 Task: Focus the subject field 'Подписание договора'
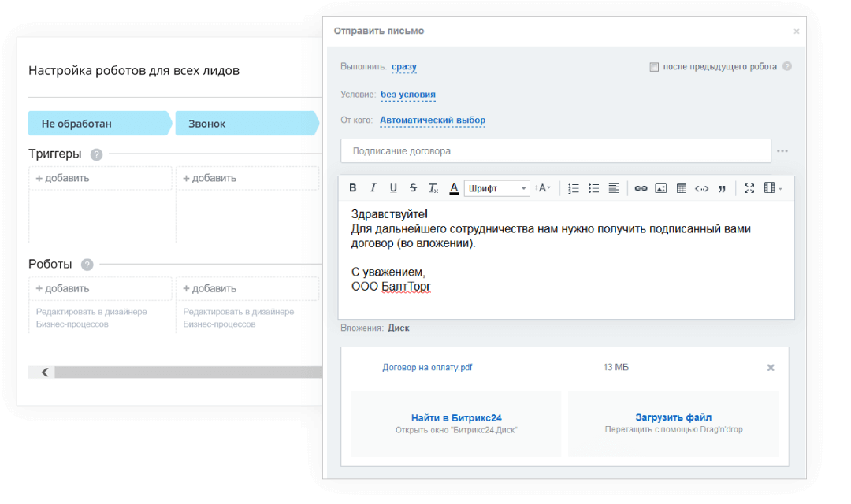click(556, 151)
